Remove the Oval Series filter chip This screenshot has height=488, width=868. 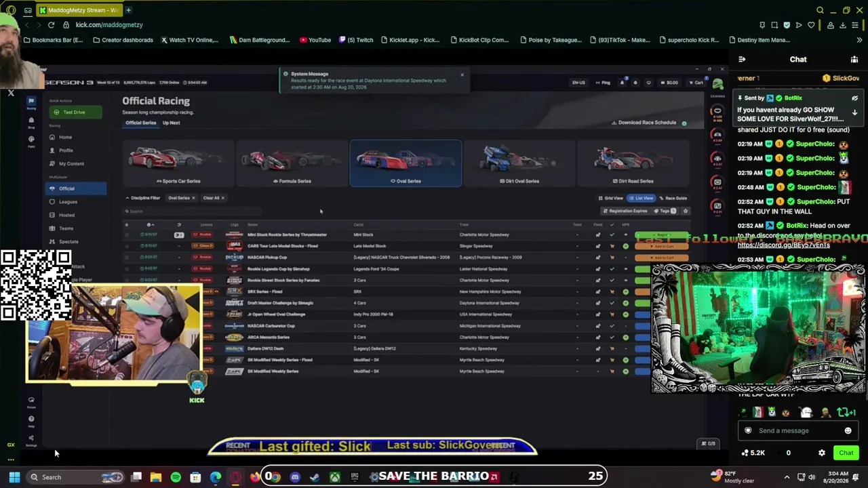193,198
